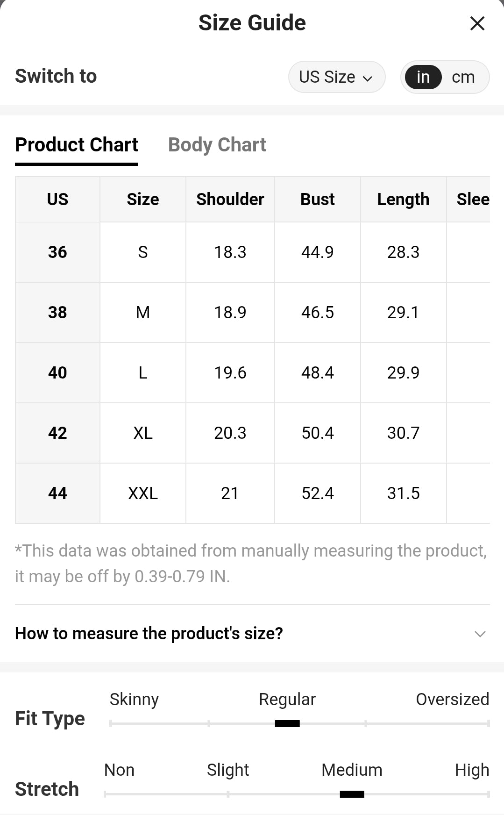Click the partially visible Sleeve column header
This screenshot has height=815, width=504.
473,200
